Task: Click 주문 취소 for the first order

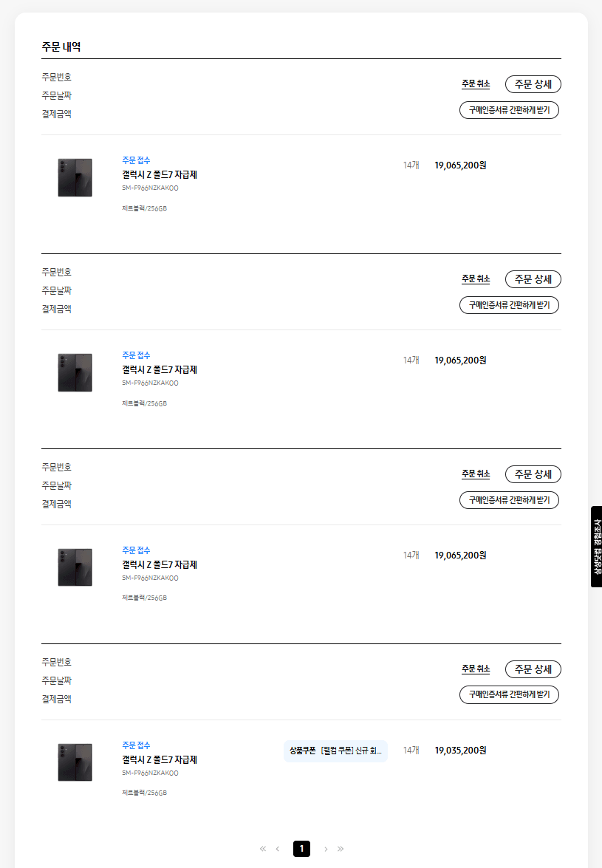Action: click(476, 84)
